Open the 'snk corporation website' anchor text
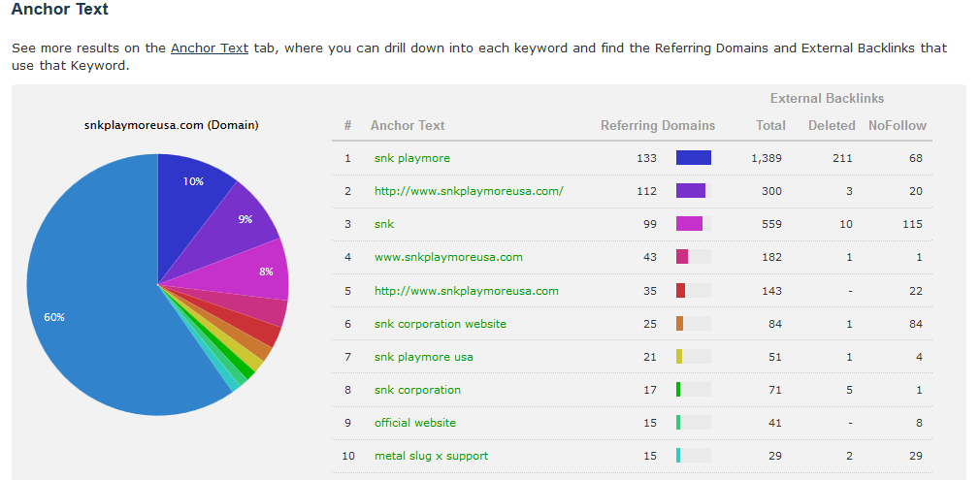The image size is (980, 480). pyautogui.click(x=440, y=324)
